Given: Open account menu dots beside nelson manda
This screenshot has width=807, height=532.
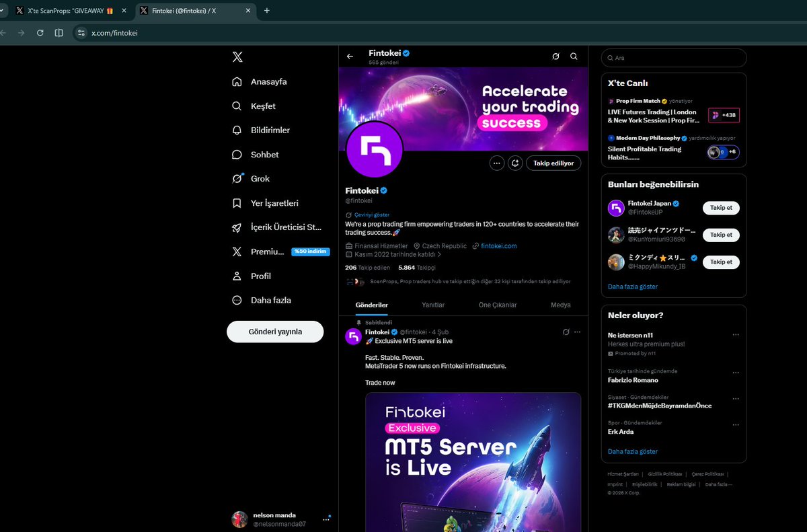Looking at the screenshot, I should click(x=326, y=519).
